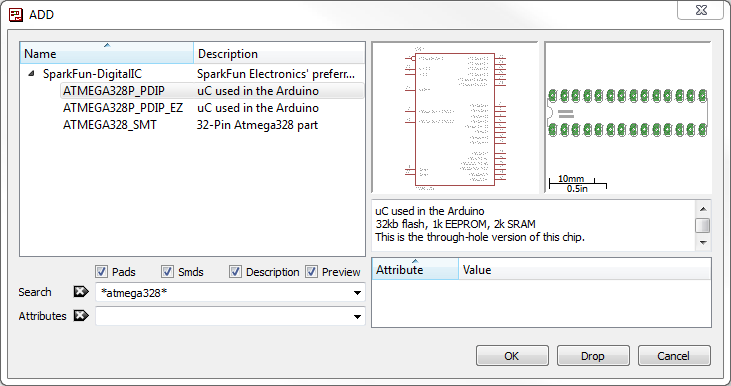Click the description scrollbar down arrow
The width and height of the screenshot is (731, 386).
click(x=703, y=242)
